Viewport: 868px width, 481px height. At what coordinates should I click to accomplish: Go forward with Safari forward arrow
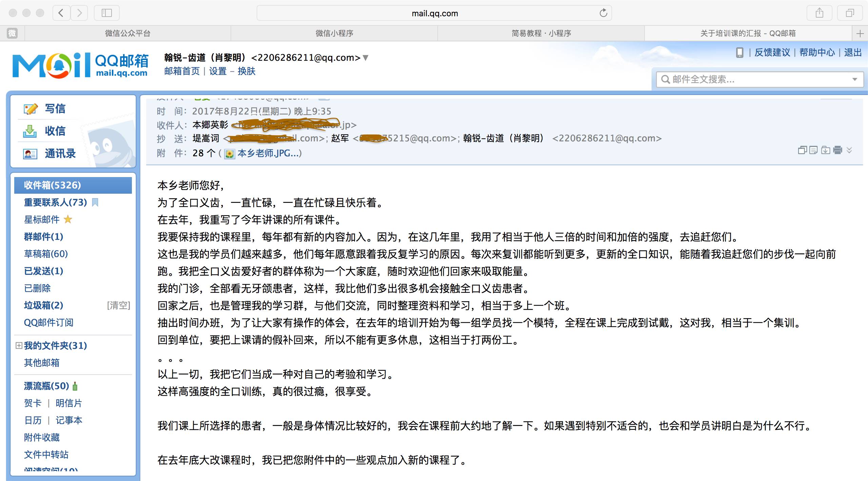(79, 13)
